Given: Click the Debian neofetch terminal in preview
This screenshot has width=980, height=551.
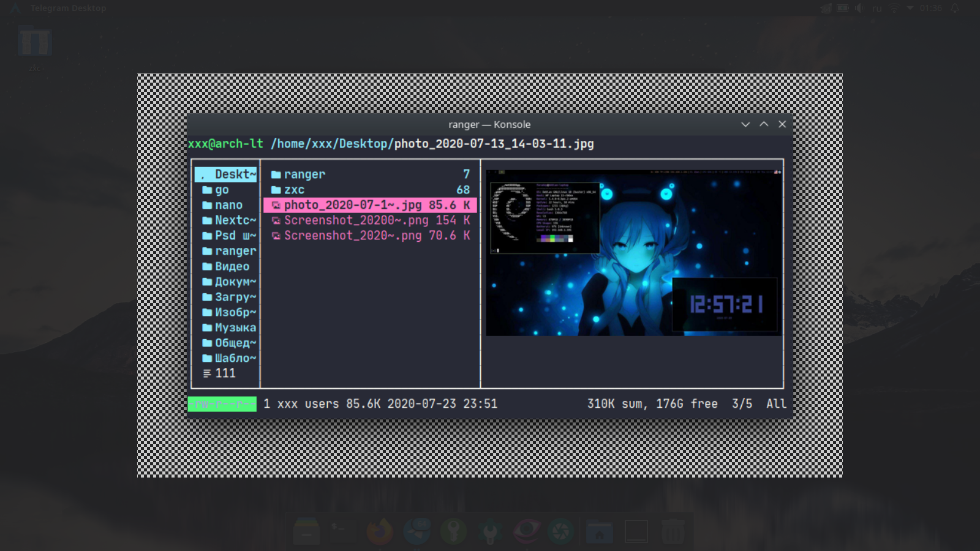Looking at the screenshot, I should [x=545, y=217].
